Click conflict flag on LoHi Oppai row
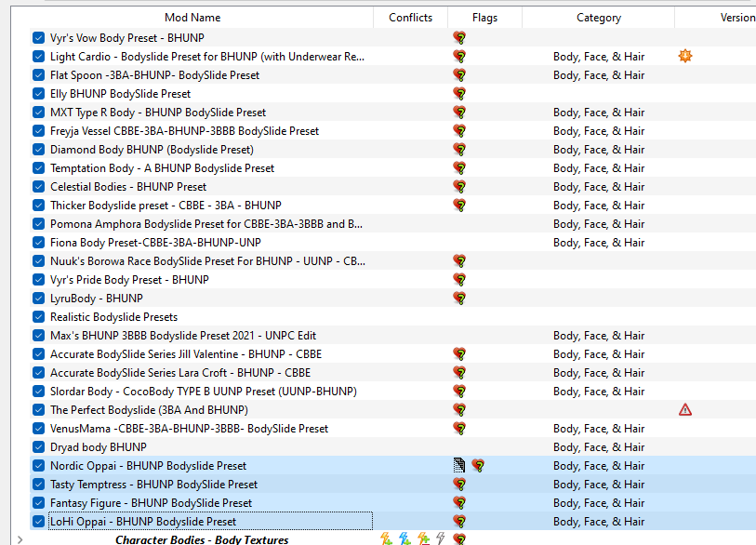 460,522
